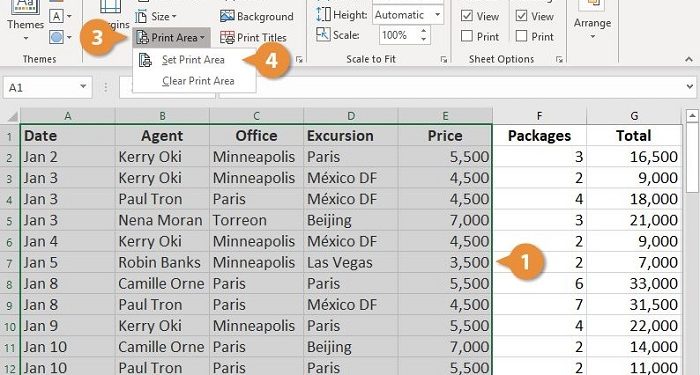Image resolution: width=700 pixels, height=375 pixels.
Task: Select column A header
Action: coord(68,116)
